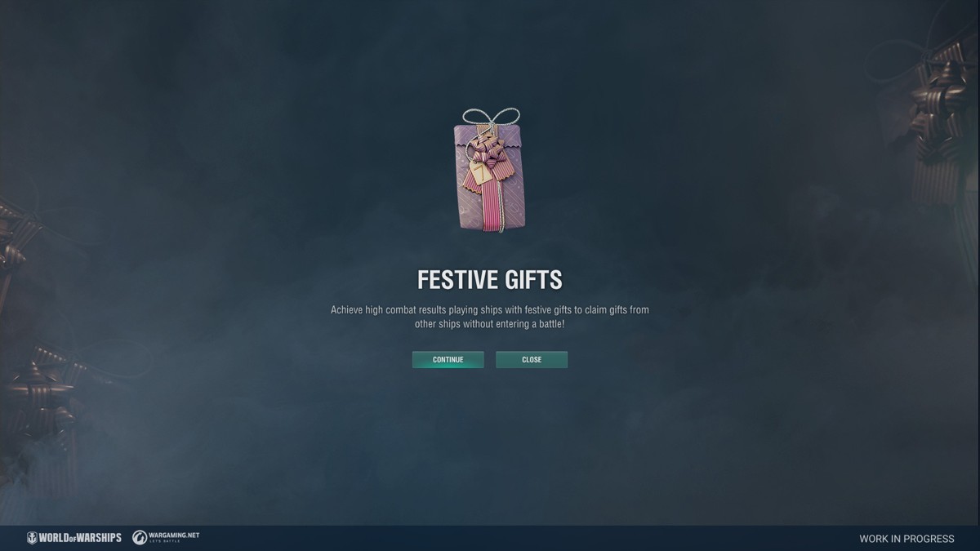Click the FESTIVE GIFTS heading

tap(490, 280)
